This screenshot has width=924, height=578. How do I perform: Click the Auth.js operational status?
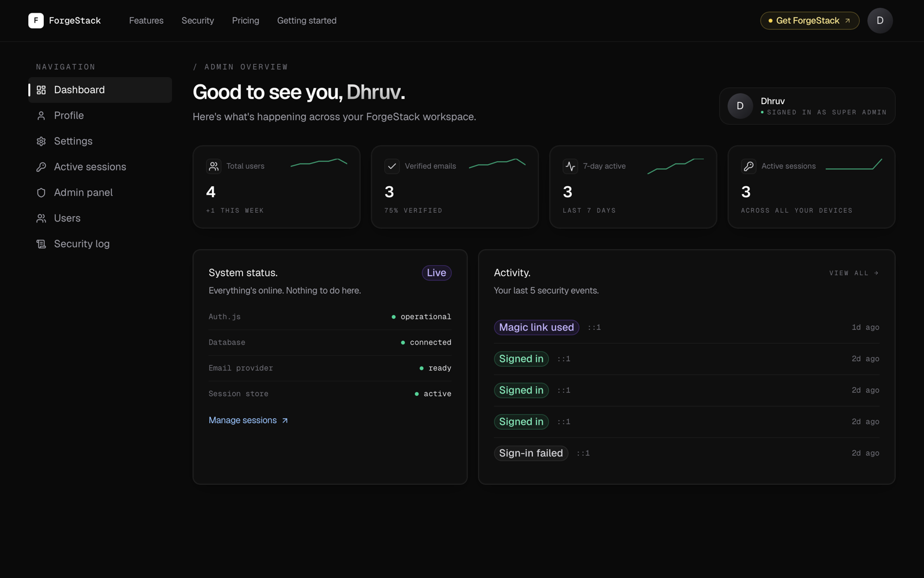(422, 317)
